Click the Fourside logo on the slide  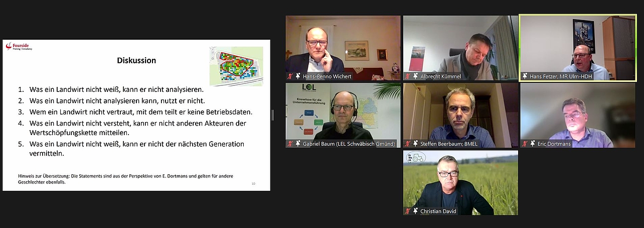(x=19, y=46)
